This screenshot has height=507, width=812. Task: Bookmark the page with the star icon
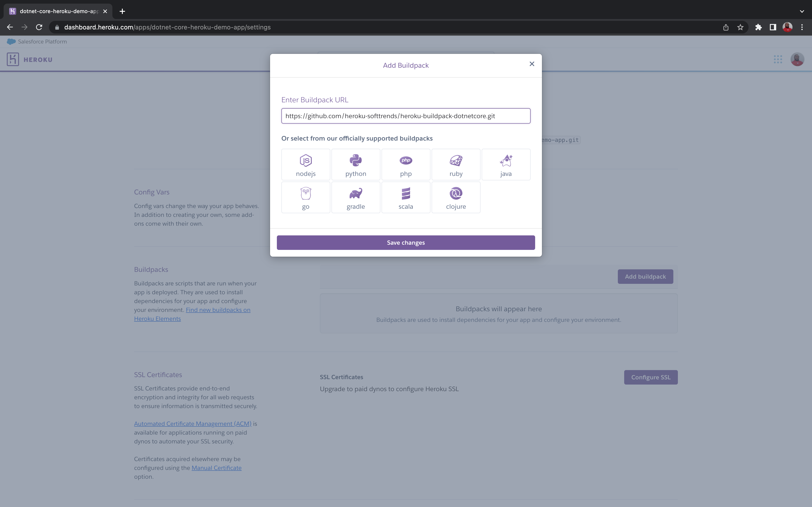pyautogui.click(x=740, y=27)
